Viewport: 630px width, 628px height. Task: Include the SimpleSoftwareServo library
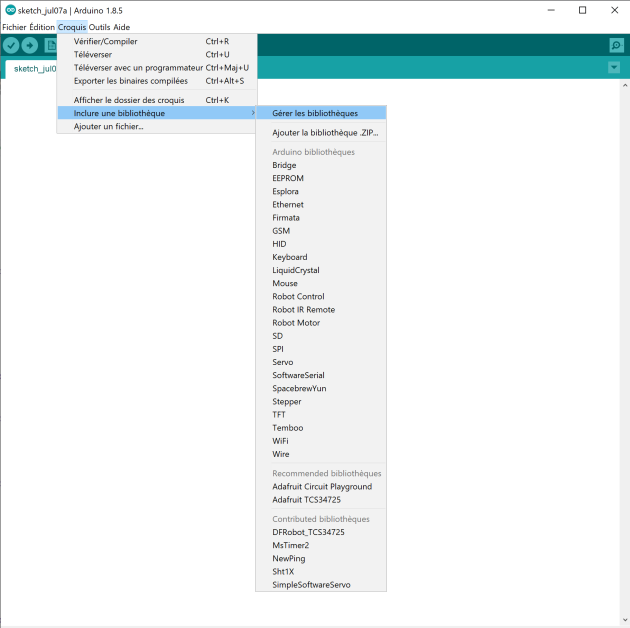pos(321,585)
